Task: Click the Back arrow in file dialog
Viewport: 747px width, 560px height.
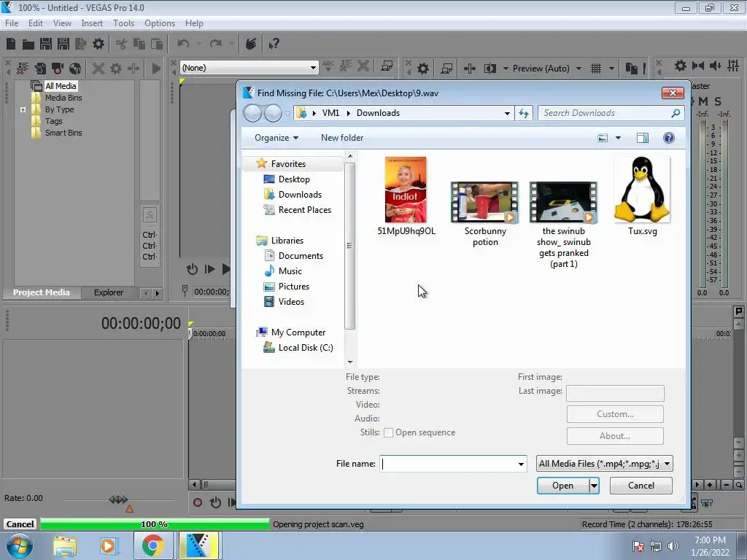Action: point(252,113)
